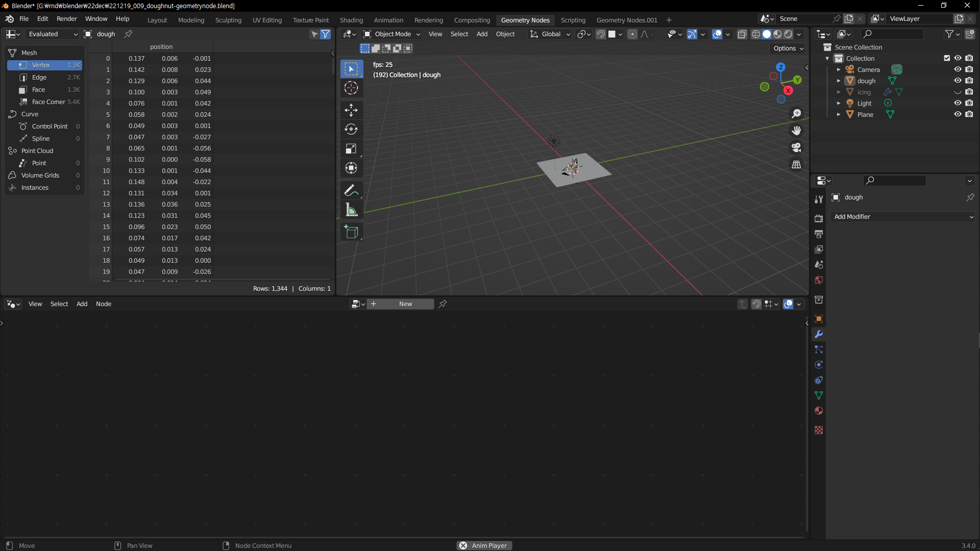This screenshot has height=551, width=980.
Task: Open the Object Mode dropdown
Action: (392, 34)
